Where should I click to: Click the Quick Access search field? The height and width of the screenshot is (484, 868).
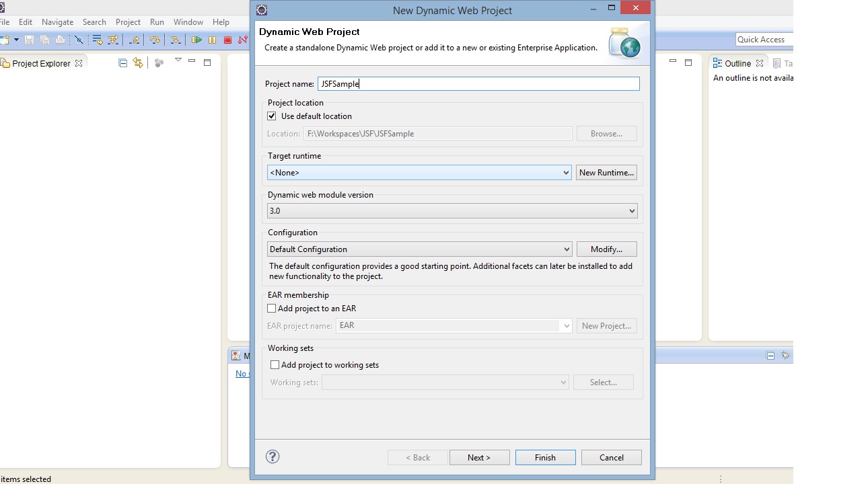[764, 40]
